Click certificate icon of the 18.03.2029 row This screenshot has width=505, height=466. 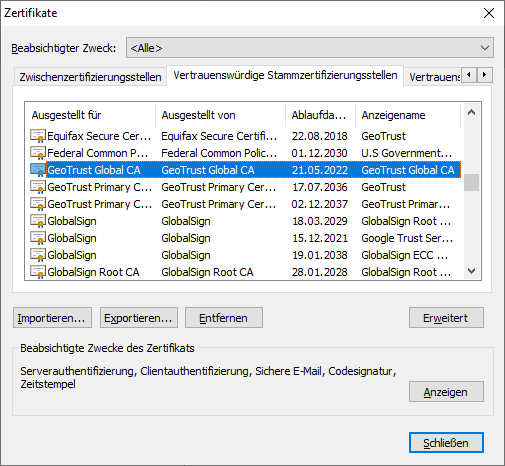point(38,221)
